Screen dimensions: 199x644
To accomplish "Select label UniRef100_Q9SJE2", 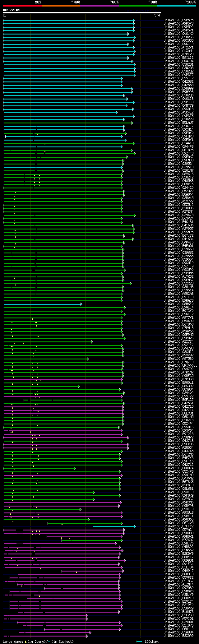I will coord(178,78).
